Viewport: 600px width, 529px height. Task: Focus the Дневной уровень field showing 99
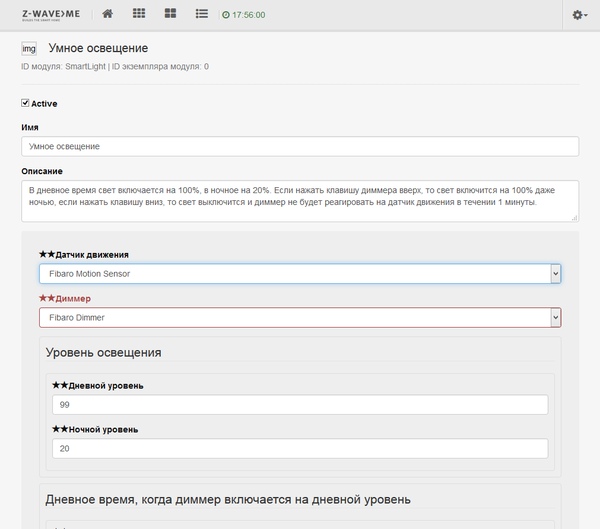point(300,404)
